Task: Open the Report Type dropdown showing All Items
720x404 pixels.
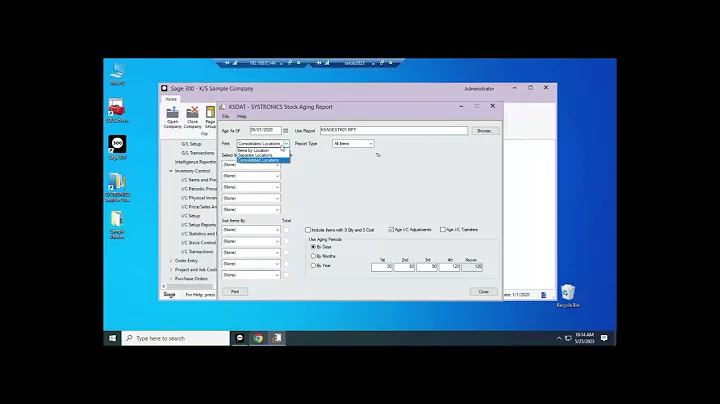Action: coord(353,144)
